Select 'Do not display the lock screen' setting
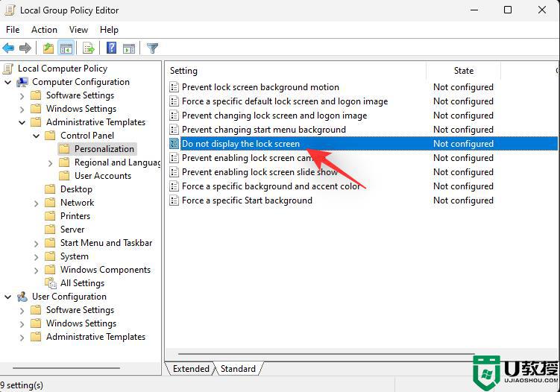 [x=362, y=144]
